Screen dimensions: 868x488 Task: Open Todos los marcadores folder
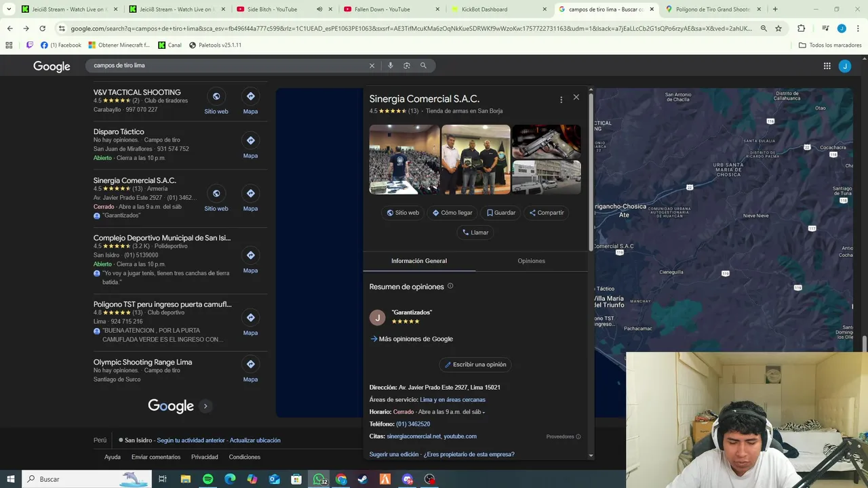coord(830,45)
